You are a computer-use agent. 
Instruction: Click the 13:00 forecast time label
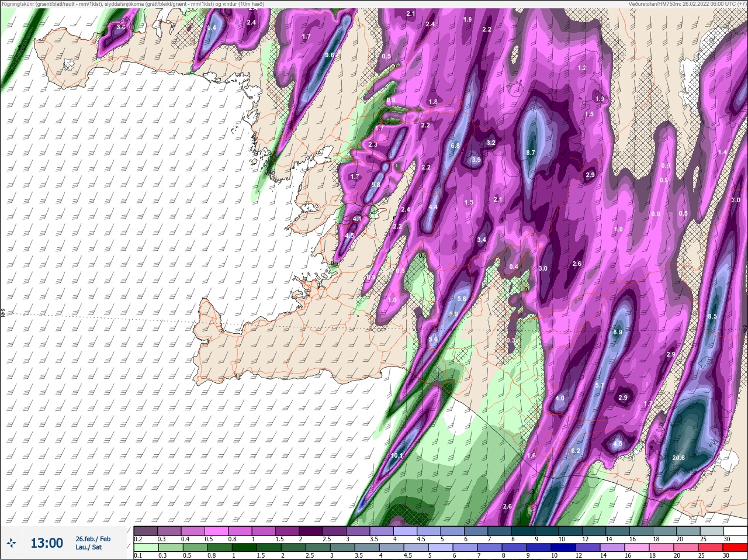pyautogui.click(x=47, y=543)
